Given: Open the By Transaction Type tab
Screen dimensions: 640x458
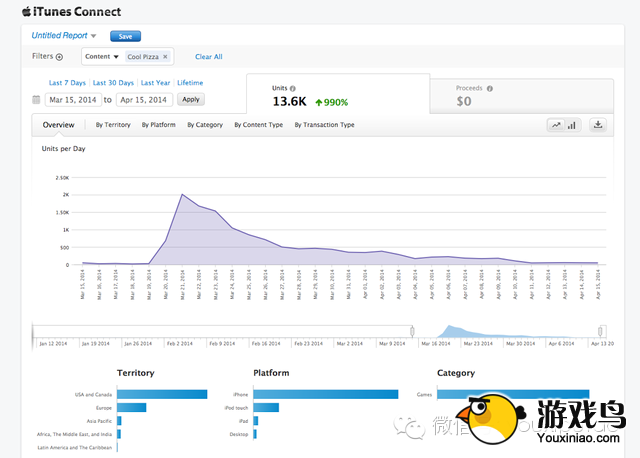Looking at the screenshot, I should click(x=324, y=125).
